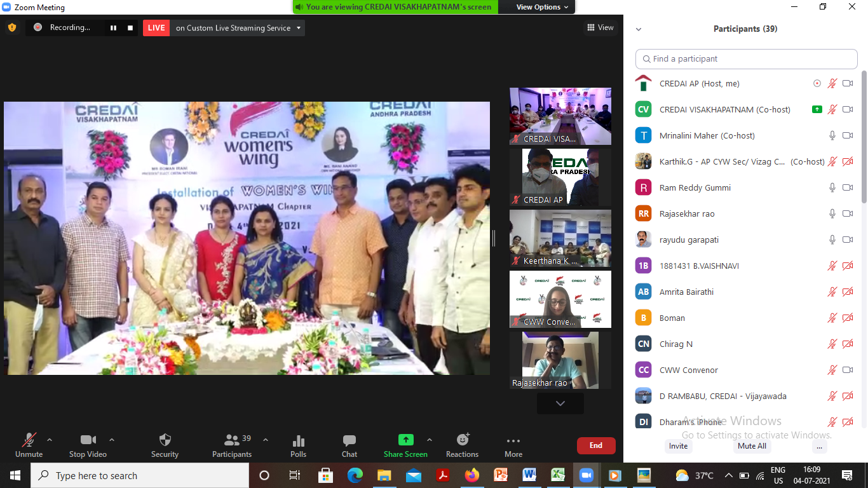Open Excel from taskbar
The width and height of the screenshot is (868, 488).
click(559, 475)
